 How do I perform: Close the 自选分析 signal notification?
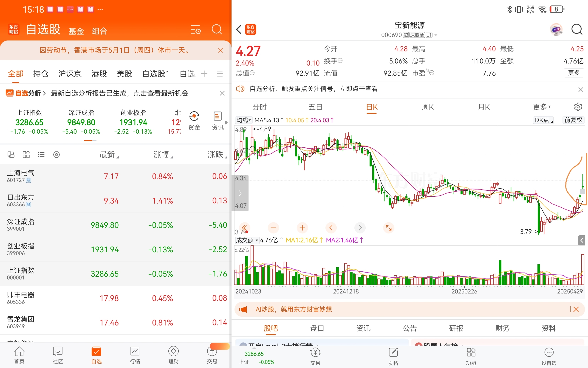(x=581, y=89)
